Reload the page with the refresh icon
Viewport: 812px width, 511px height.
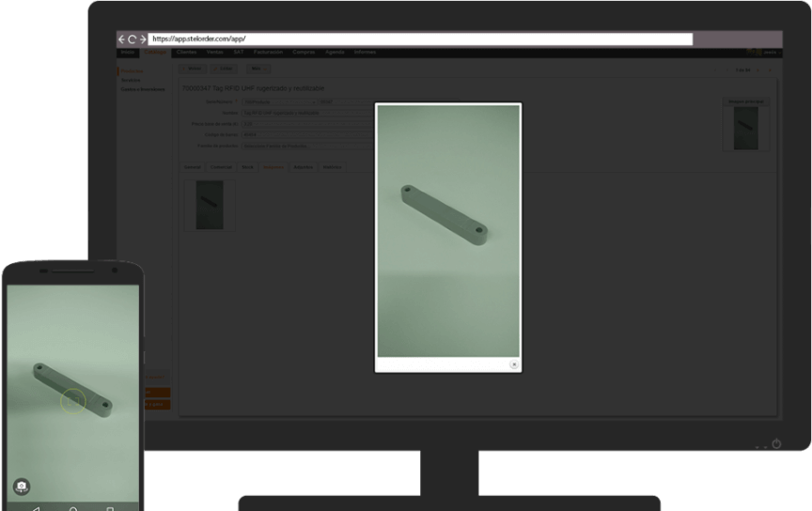point(133,39)
